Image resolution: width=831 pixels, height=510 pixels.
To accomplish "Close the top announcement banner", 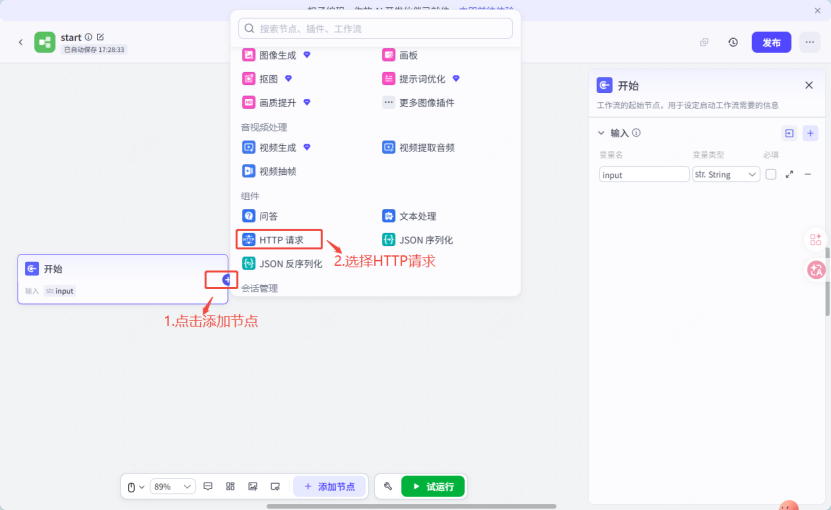I will 817,11.
